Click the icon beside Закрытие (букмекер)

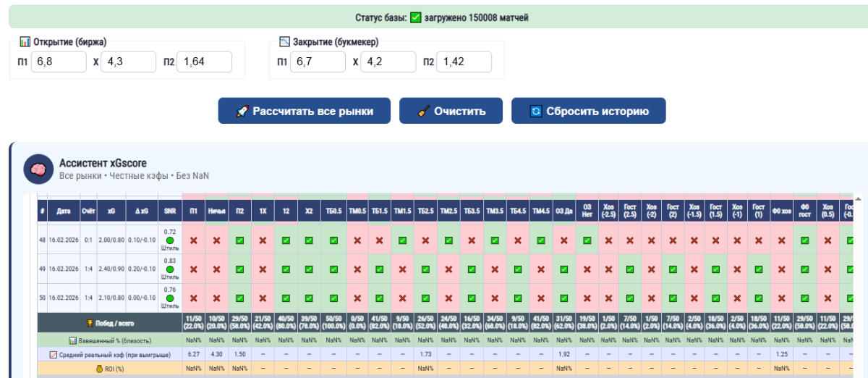point(284,42)
